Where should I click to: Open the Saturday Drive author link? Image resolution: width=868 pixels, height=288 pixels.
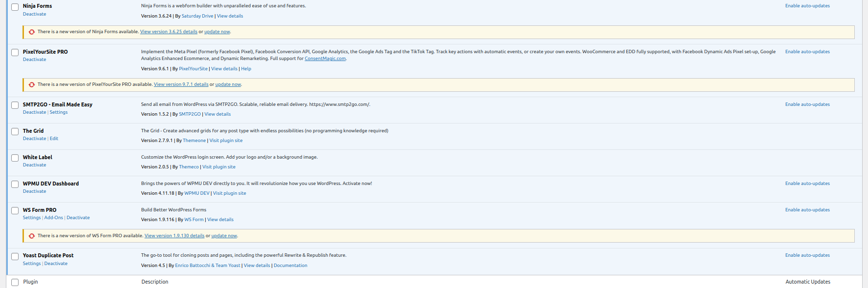pyautogui.click(x=197, y=16)
